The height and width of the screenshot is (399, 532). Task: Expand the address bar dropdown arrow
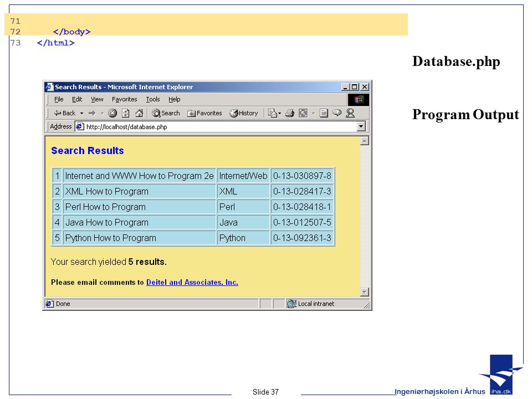(x=361, y=127)
